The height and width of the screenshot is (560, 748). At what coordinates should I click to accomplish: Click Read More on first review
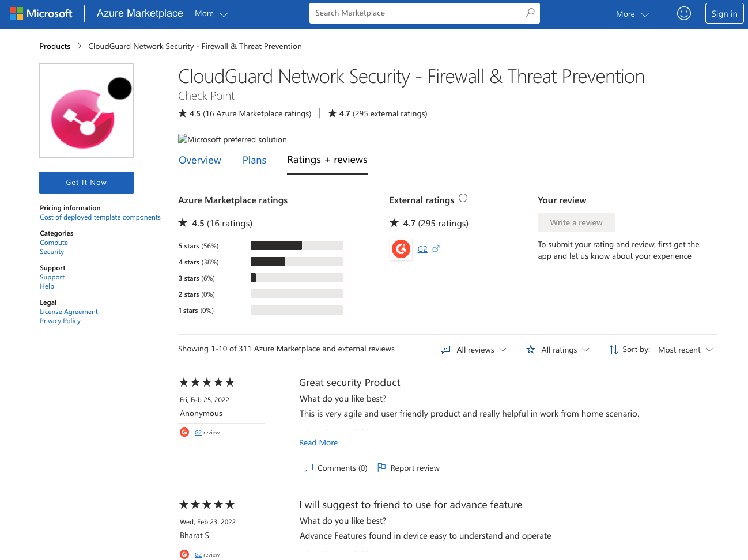318,442
